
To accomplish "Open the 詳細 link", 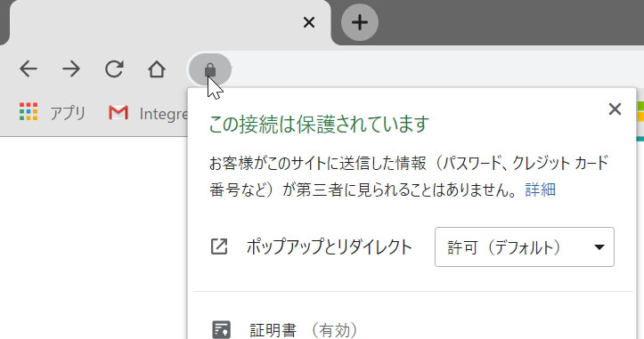I will (x=541, y=190).
